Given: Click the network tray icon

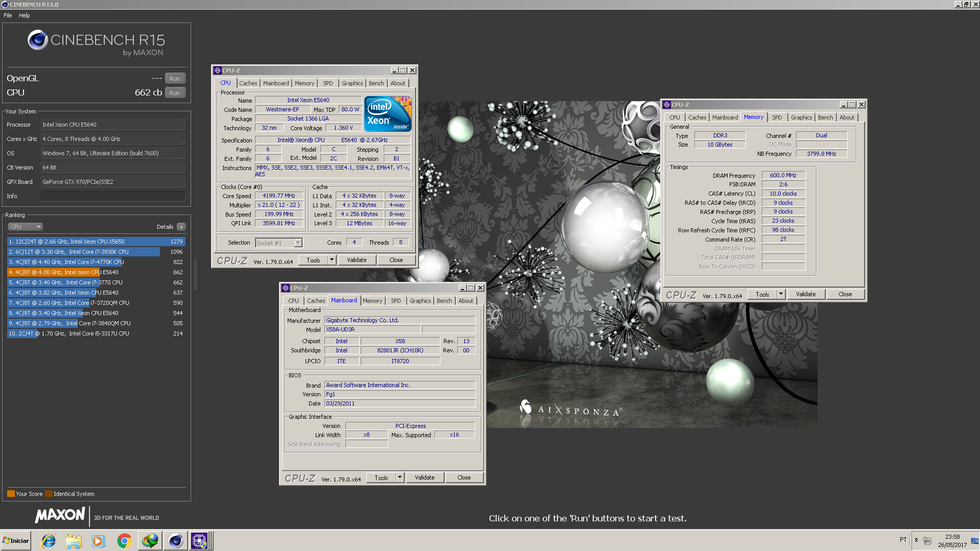Looking at the screenshot, I should click(x=927, y=540).
